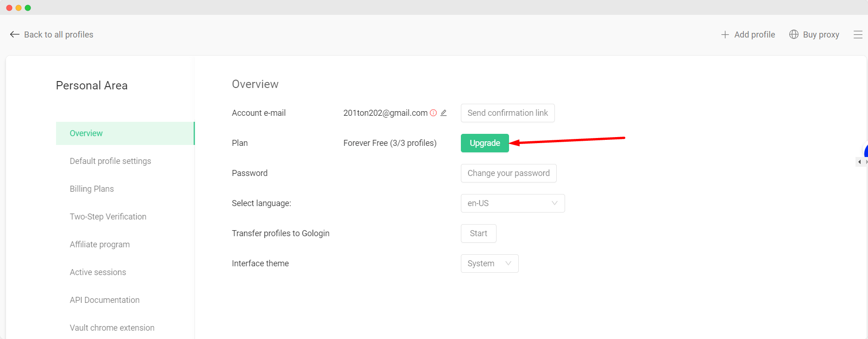Screen dimensions: 868x339
Task: Click the red warning icon beside the email
Action: [x=433, y=113]
